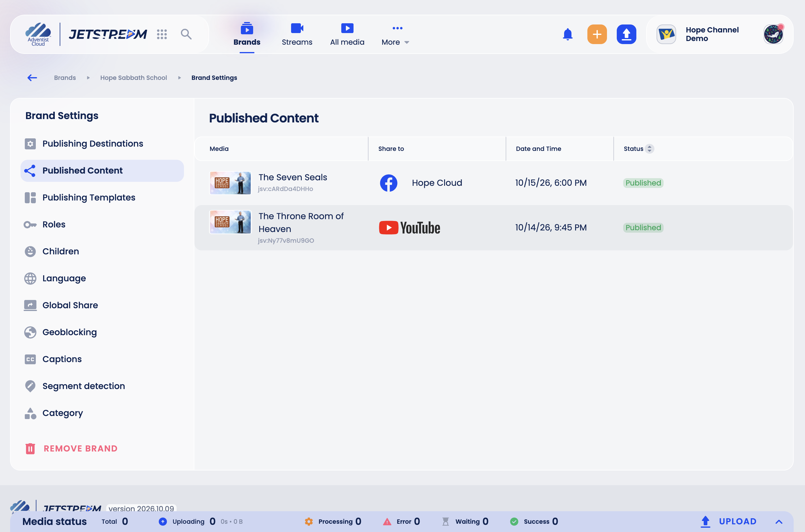Open Geoblocking settings

[x=102, y=332]
